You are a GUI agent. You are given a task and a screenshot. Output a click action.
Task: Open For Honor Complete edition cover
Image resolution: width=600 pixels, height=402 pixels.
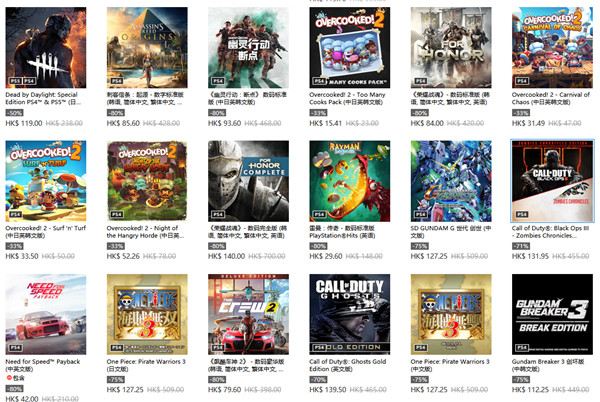click(x=248, y=181)
